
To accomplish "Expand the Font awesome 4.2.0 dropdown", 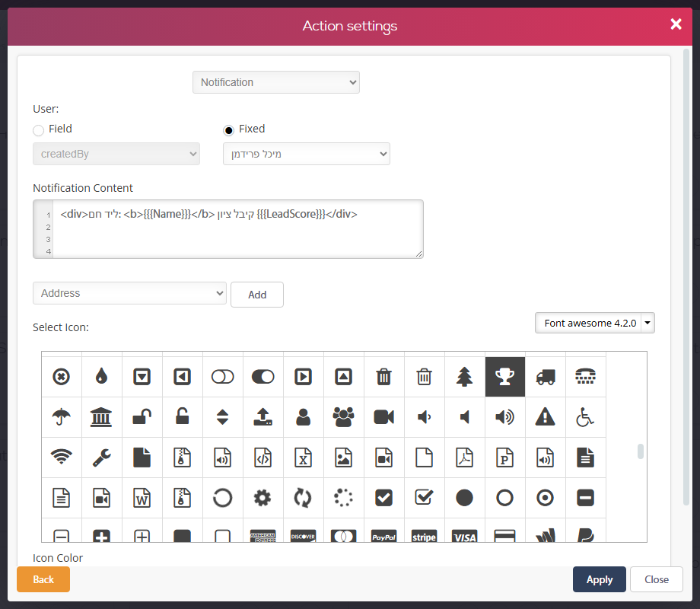I will pyautogui.click(x=595, y=323).
